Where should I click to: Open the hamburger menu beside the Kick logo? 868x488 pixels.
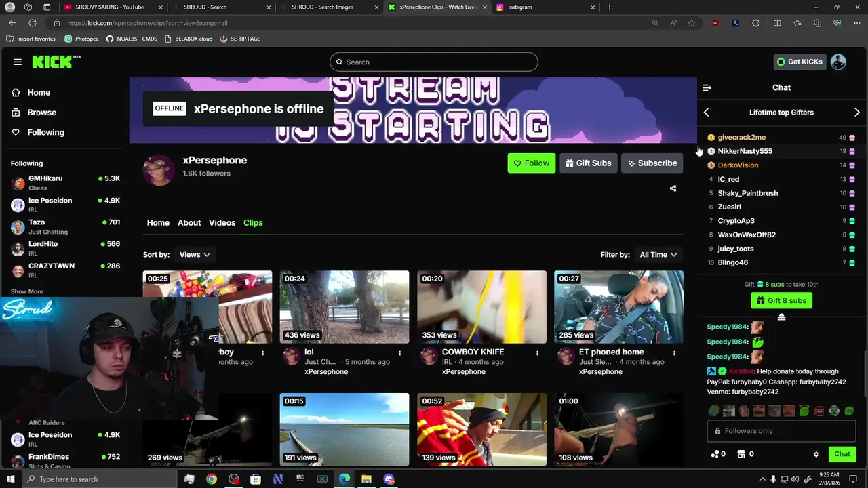pos(17,62)
